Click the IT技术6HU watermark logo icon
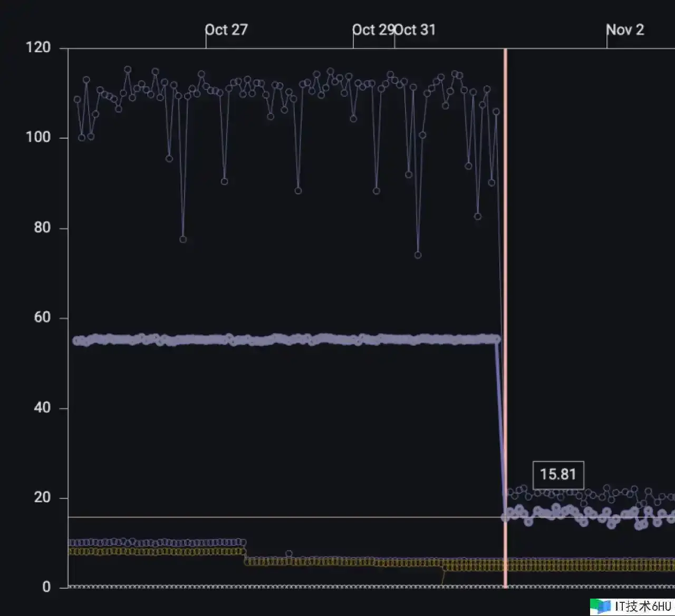Viewport: 675px width, 616px height. [601, 606]
